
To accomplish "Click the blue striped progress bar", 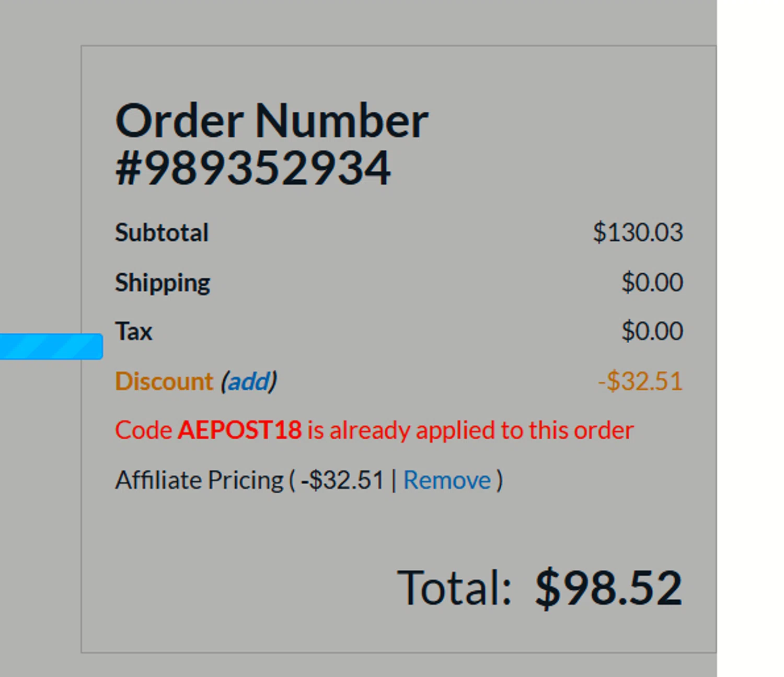I will click(x=51, y=346).
